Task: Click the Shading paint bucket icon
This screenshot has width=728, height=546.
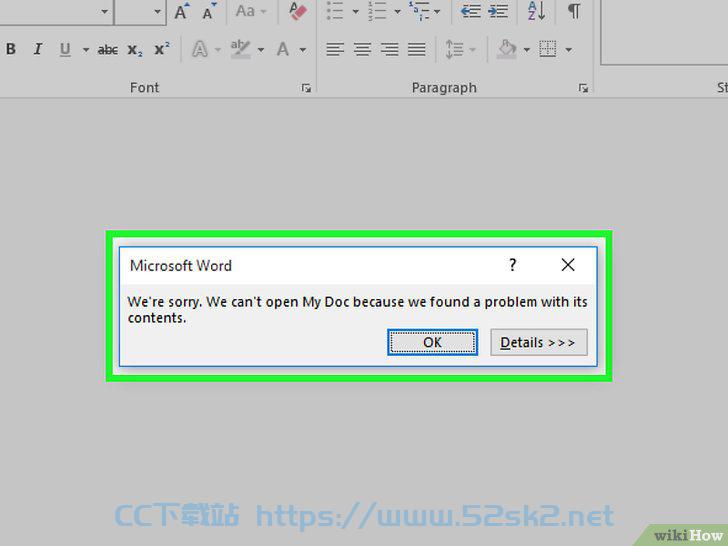Action: click(x=507, y=49)
